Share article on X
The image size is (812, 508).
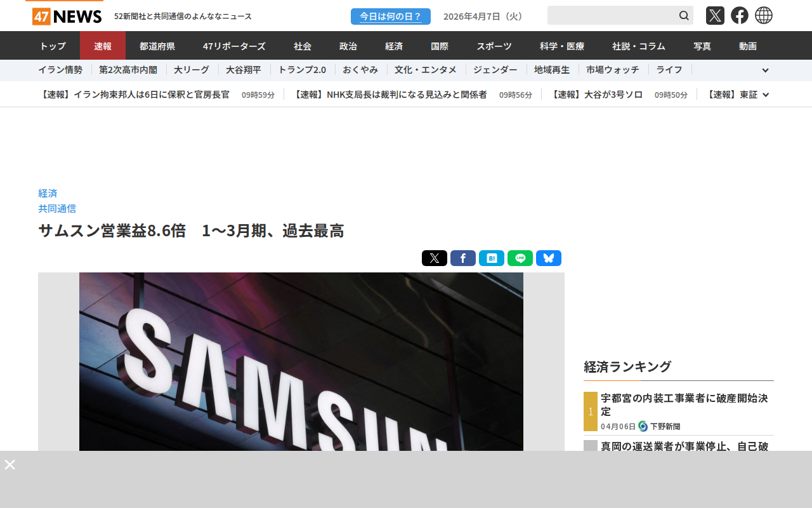(x=435, y=258)
